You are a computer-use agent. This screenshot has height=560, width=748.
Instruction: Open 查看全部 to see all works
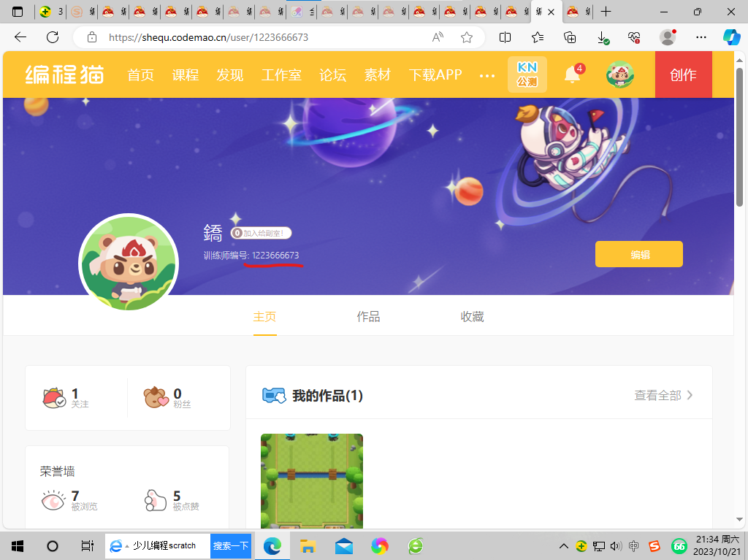(663, 396)
